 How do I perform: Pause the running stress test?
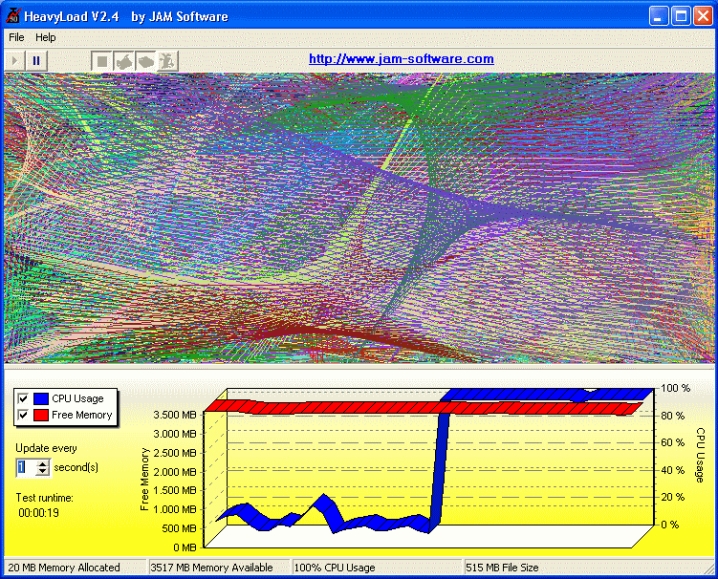click(36, 61)
